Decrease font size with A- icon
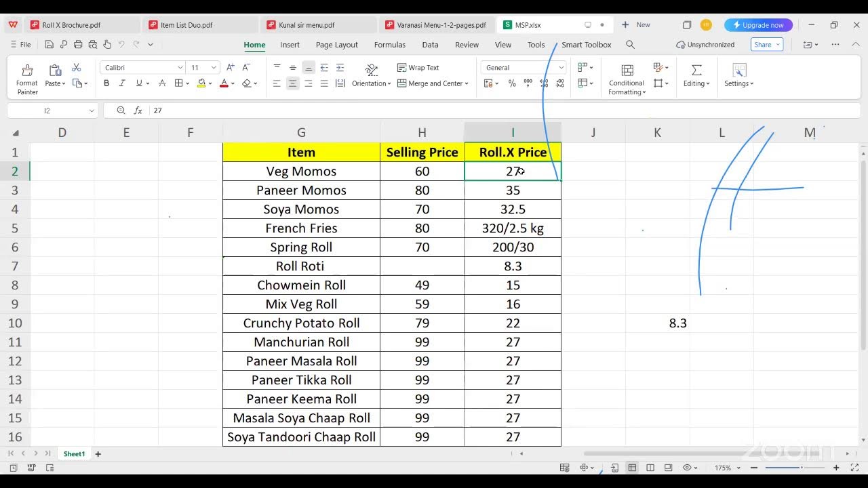This screenshot has height=488, width=868. pos(246,68)
